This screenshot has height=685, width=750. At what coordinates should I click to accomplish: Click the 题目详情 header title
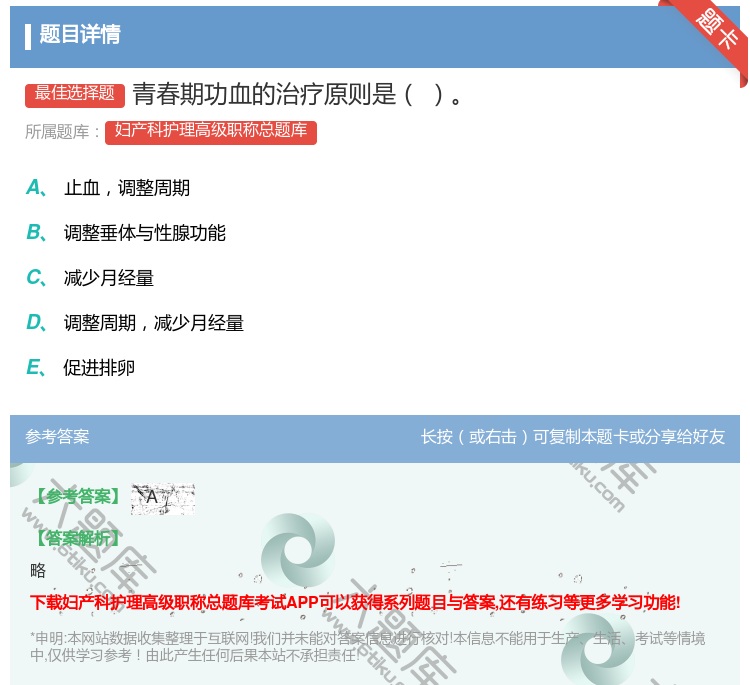click(80, 35)
